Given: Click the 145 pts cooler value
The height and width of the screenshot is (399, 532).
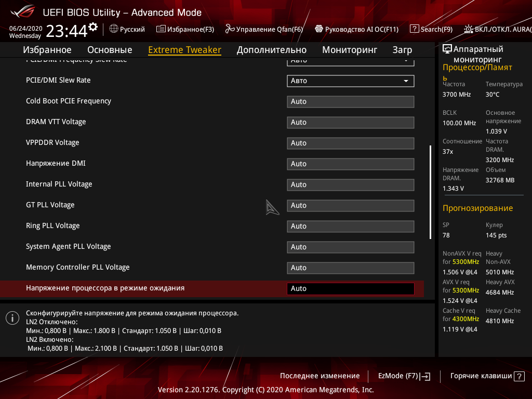Looking at the screenshot, I should tap(496, 235).
